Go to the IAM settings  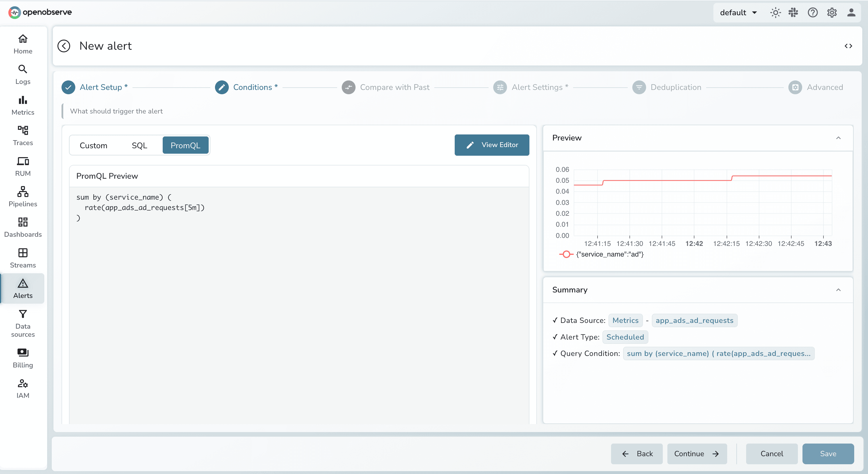click(23, 388)
